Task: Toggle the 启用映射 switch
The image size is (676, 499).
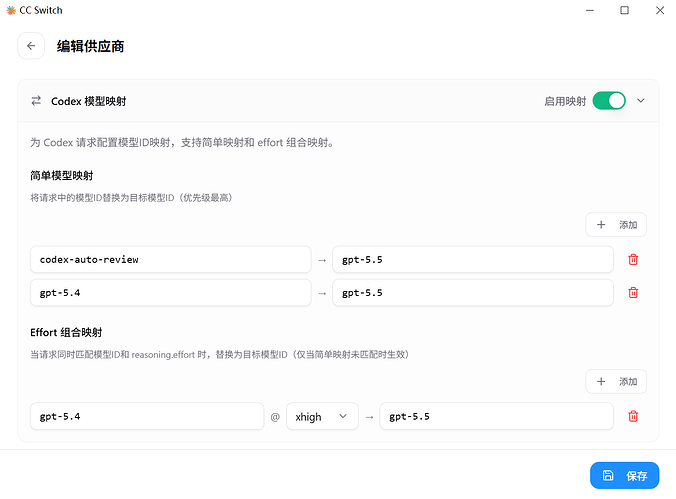Action: [609, 101]
